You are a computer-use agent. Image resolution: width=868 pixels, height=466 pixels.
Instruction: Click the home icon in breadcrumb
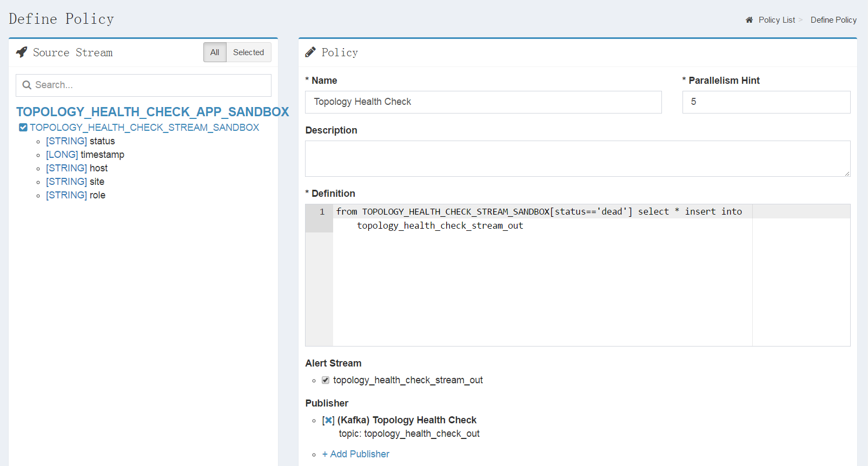click(749, 20)
